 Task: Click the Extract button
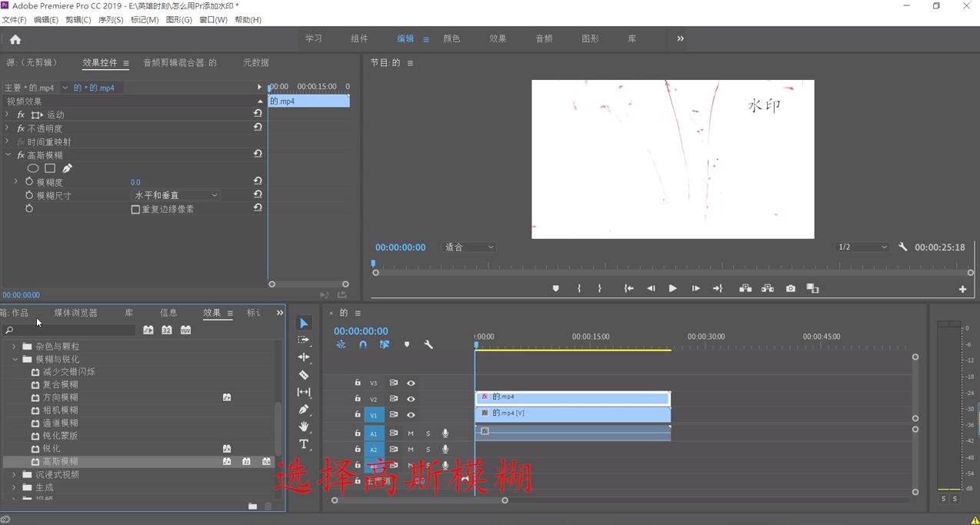click(768, 289)
